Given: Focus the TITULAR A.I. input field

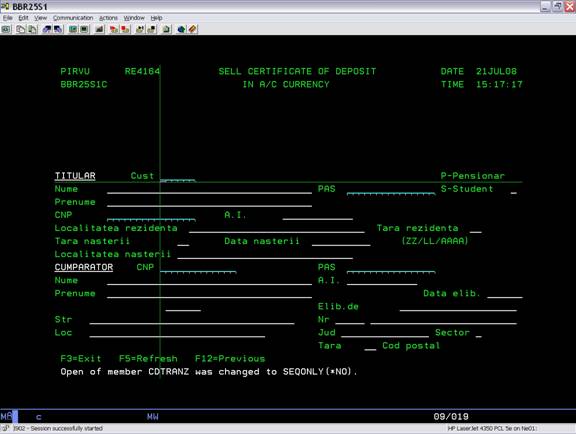Looking at the screenshot, I should click(318, 216).
